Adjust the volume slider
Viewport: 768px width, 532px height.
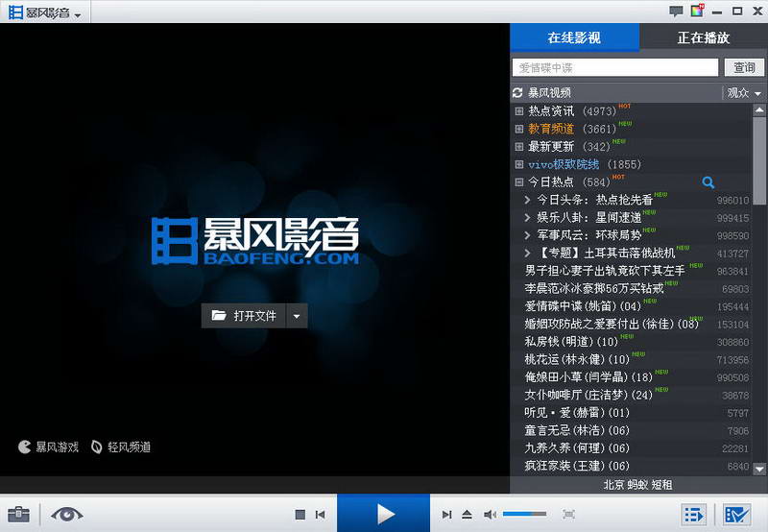524,515
